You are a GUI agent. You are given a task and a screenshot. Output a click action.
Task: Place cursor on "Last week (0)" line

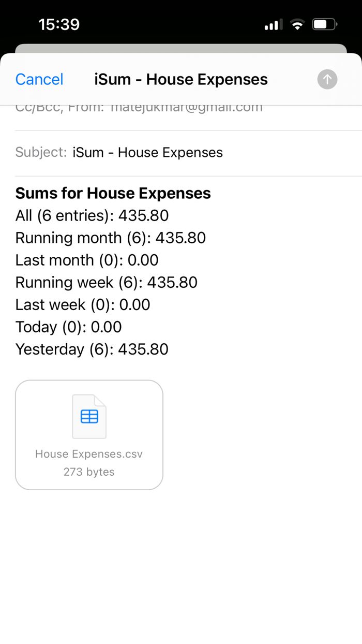pyautogui.click(x=83, y=304)
